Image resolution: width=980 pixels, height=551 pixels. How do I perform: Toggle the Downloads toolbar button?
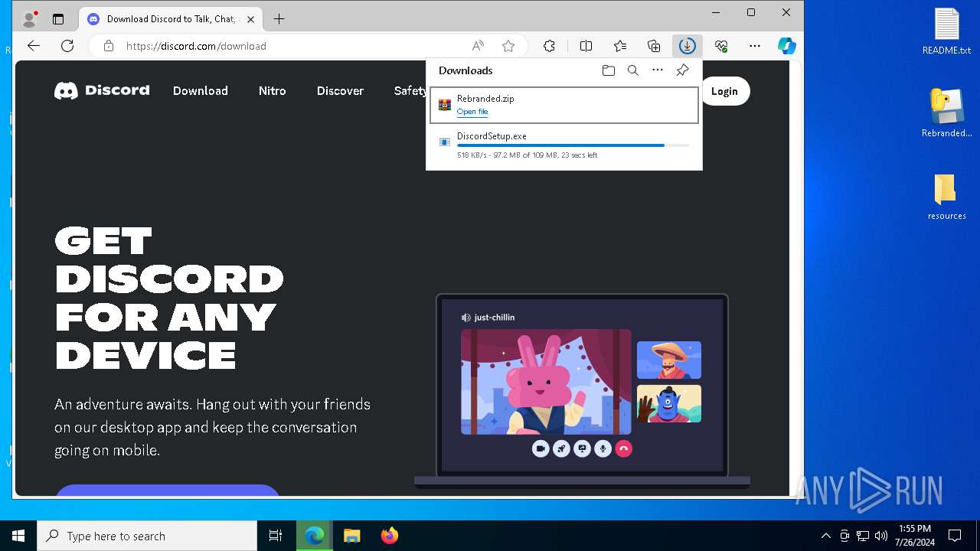click(x=687, y=46)
